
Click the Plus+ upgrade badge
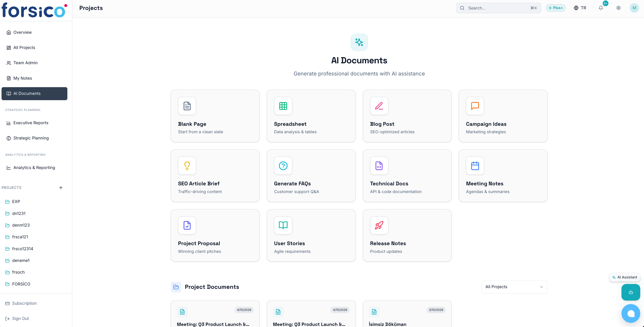(x=555, y=8)
